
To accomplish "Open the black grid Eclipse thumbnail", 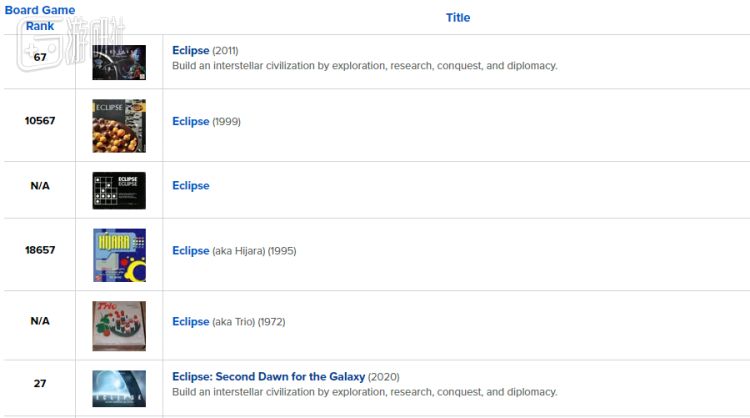I will pyautogui.click(x=119, y=190).
